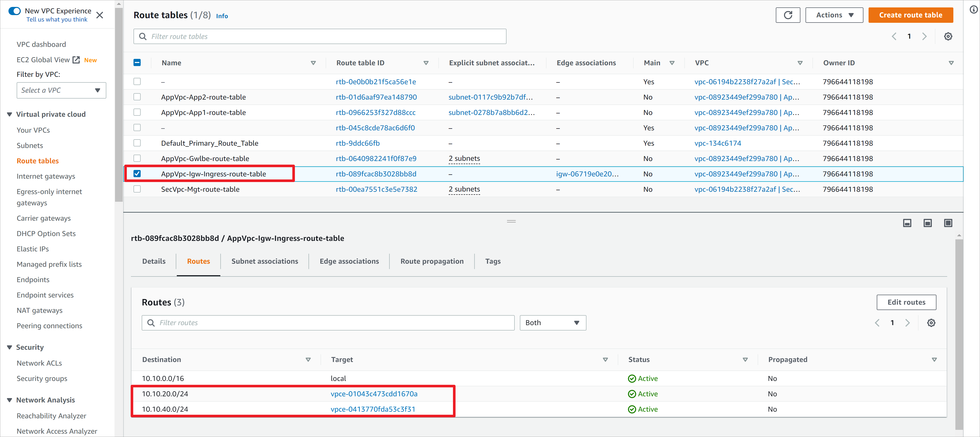
Task: Select checkbox for rtb-0e0b0b21f5ca56e1e row
Action: [x=137, y=81]
